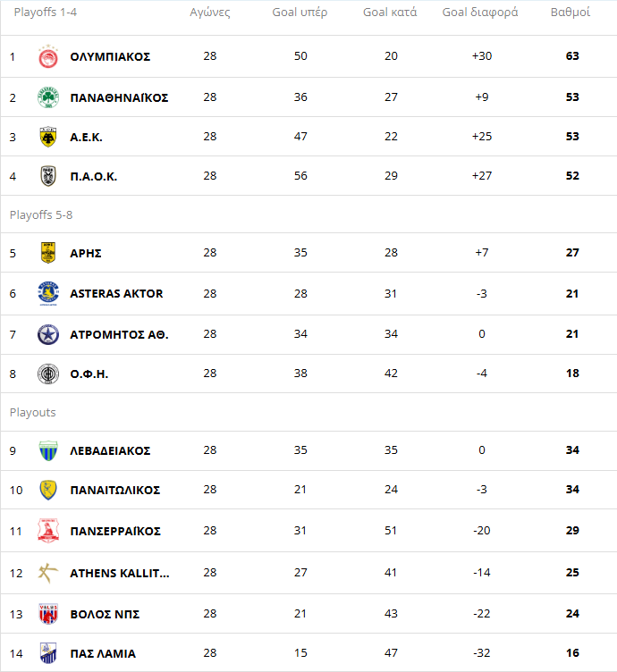Screen dimensions: 617x672
Task: Click the Π.Α.Ο.Κ. black eagle crest
Action: click(48, 176)
